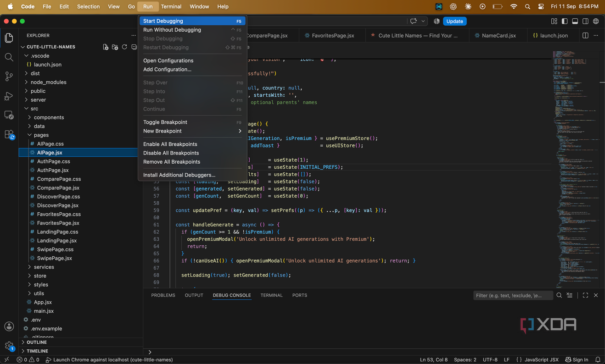605x364 pixels.
Task: Click Sign In in the status bar
Action: tap(577, 360)
